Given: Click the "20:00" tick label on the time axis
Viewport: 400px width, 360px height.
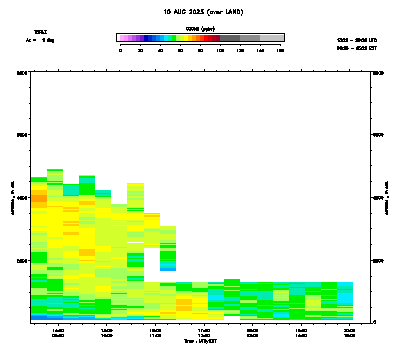Looking at the screenshot, I should tap(349, 331).
